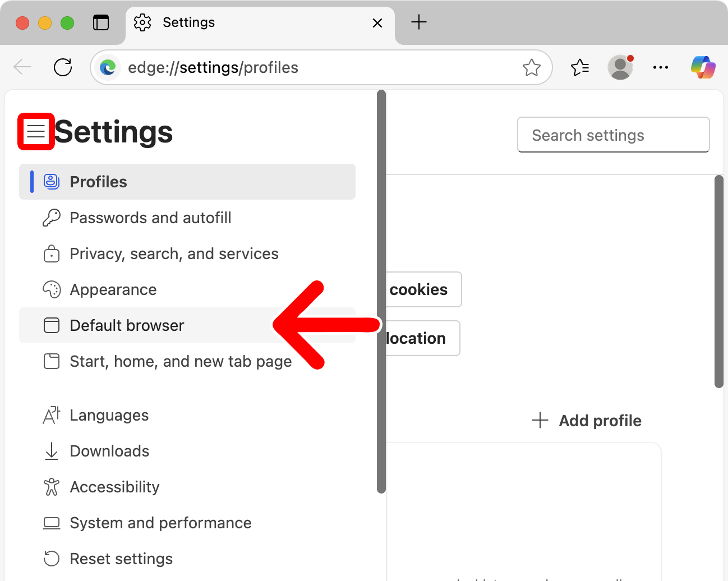Open the Default browser section
Screen dimensions: 728x581
(127, 325)
